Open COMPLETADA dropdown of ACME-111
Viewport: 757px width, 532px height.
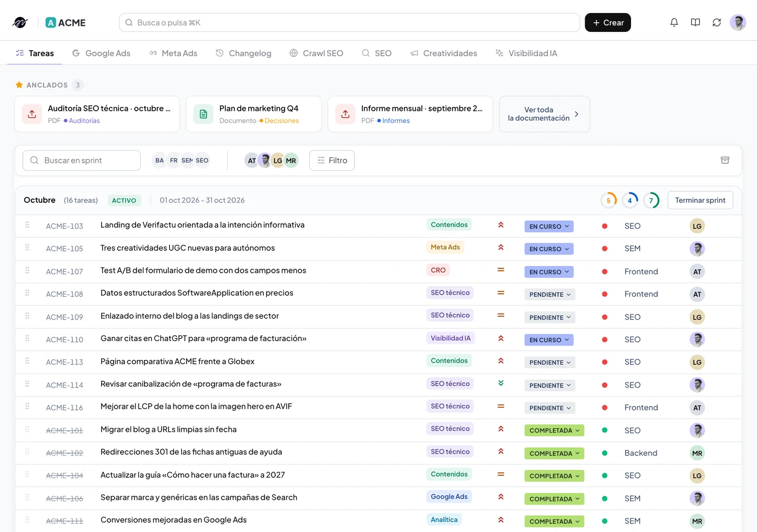[x=554, y=522]
